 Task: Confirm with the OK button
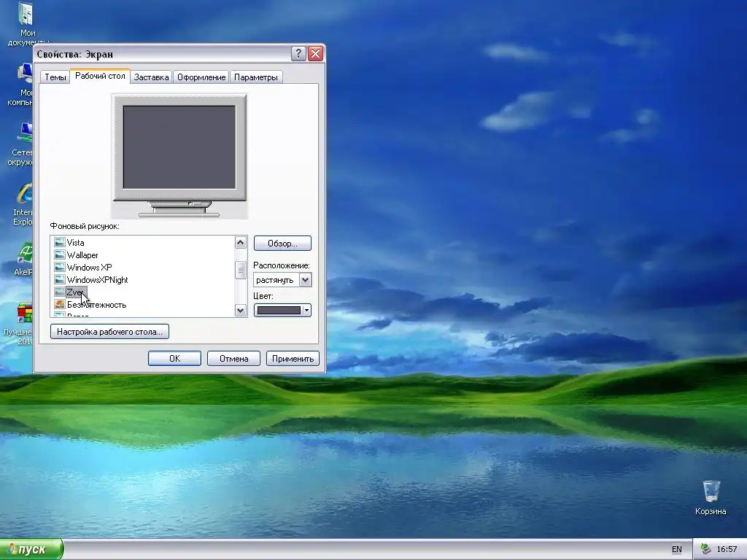click(174, 359)
